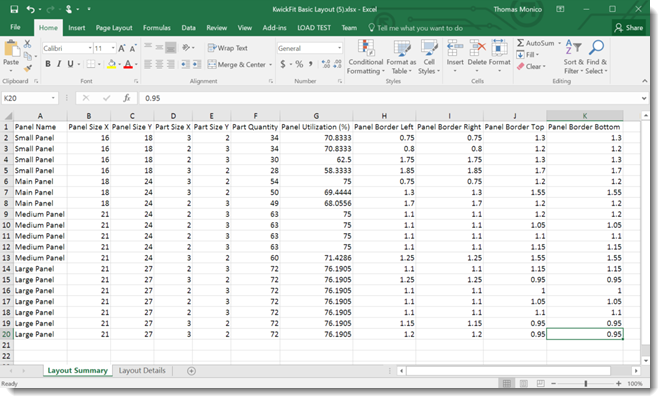Open the AutoSum dropdown arrow

tap(559, 43)
